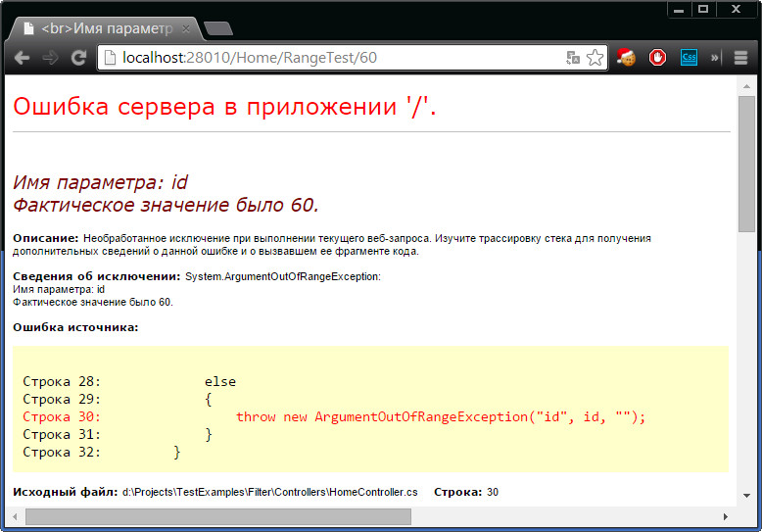
Task: Click the address bar URL localhost:28010/Home/RangeTest/60
Action: click(x=250, y=58)
